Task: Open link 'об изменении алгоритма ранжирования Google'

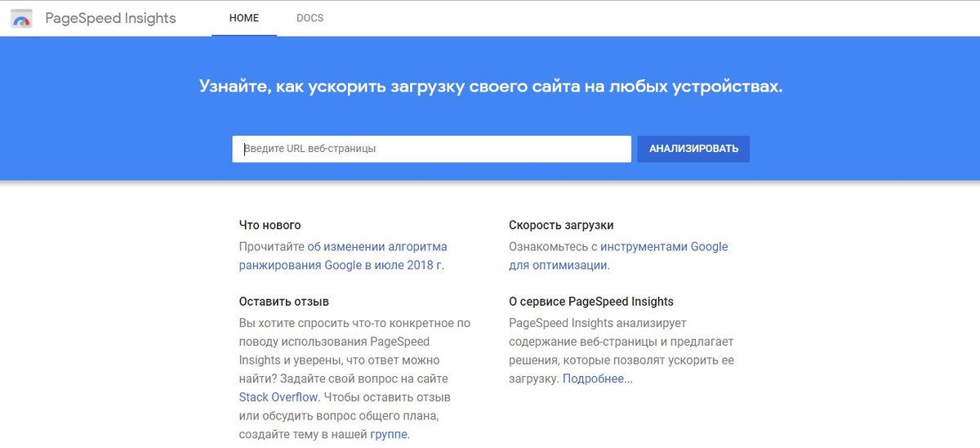Action: click(343, 256)
